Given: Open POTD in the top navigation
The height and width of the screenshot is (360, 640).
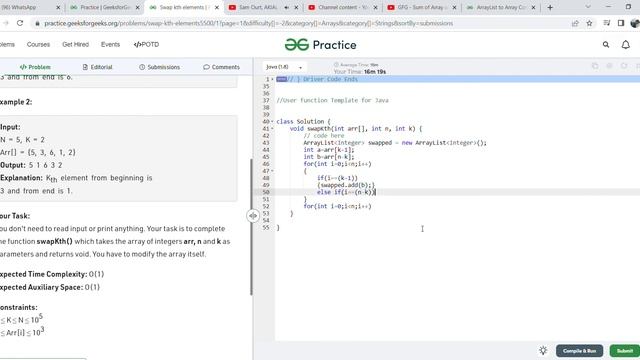Looking at the screenshot, I should [x=146, y=44].
